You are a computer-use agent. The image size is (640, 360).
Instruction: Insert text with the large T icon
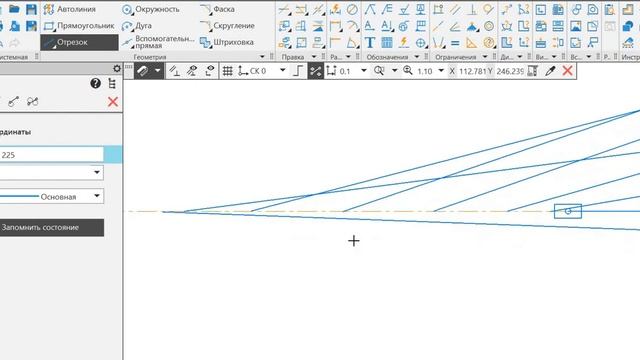point(370,42)
